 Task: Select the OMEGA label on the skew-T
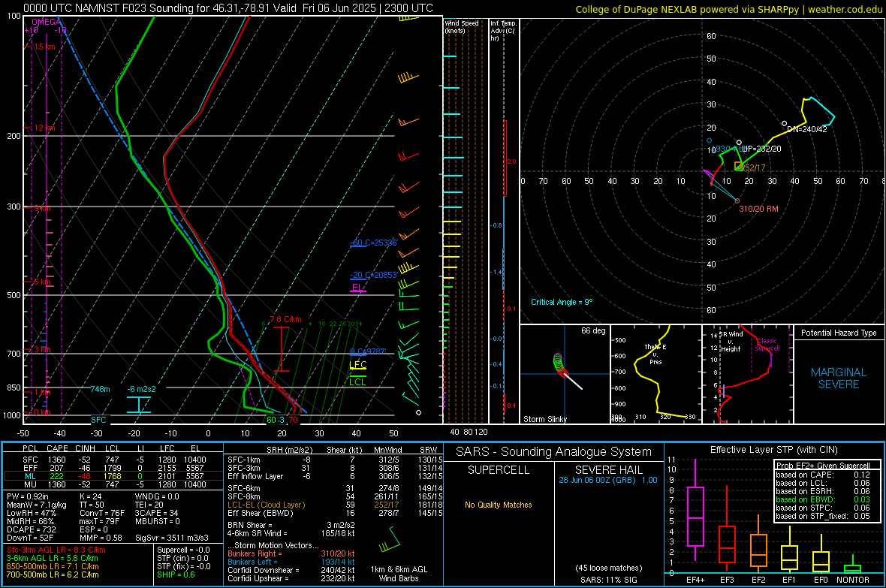point(47,22)
